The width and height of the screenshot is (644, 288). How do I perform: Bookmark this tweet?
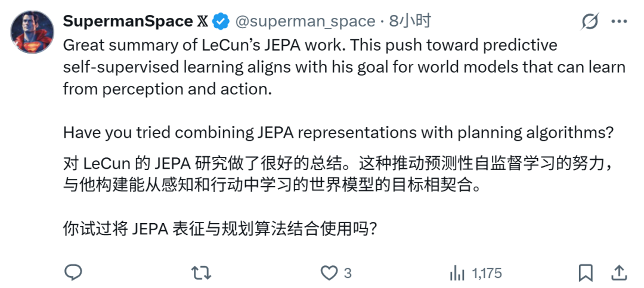[x=586, y=272]
